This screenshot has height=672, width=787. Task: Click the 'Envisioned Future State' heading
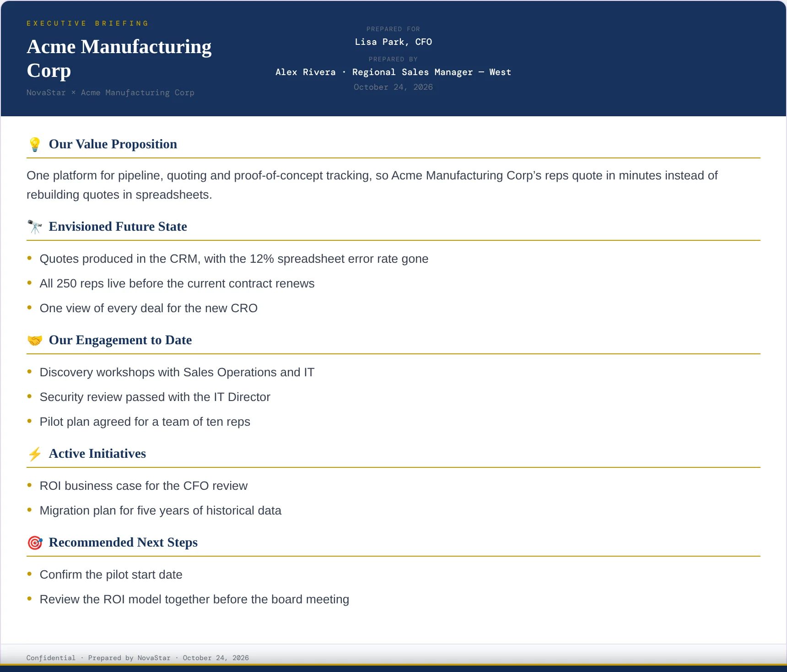coord(118,227)
